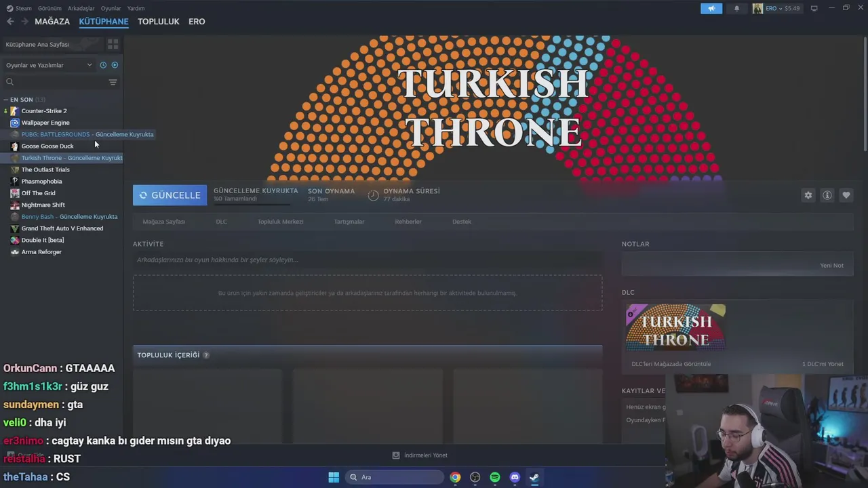Viewport: 868px width, 488px height.
Task: Add Turkish Throne to favorites heart
Action: tap(846, 195)
